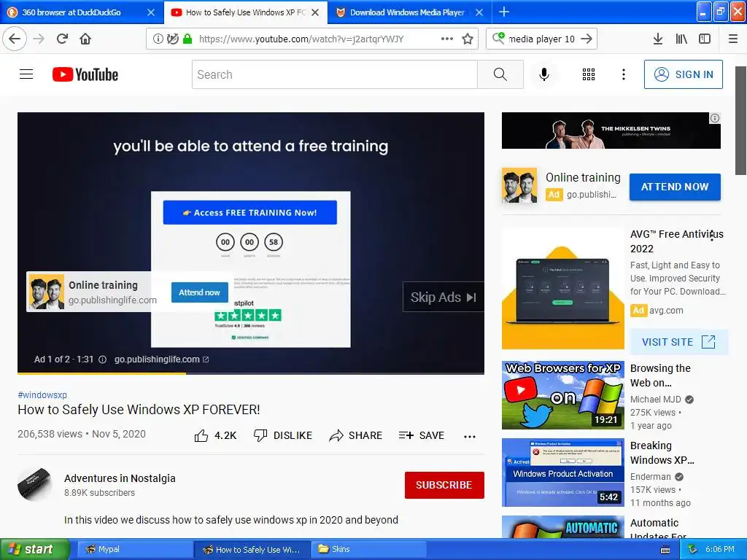The width and height of the screenshot is (747, 560).
Task: Open page actions three-dot menu in address bar
Action: 447,39
